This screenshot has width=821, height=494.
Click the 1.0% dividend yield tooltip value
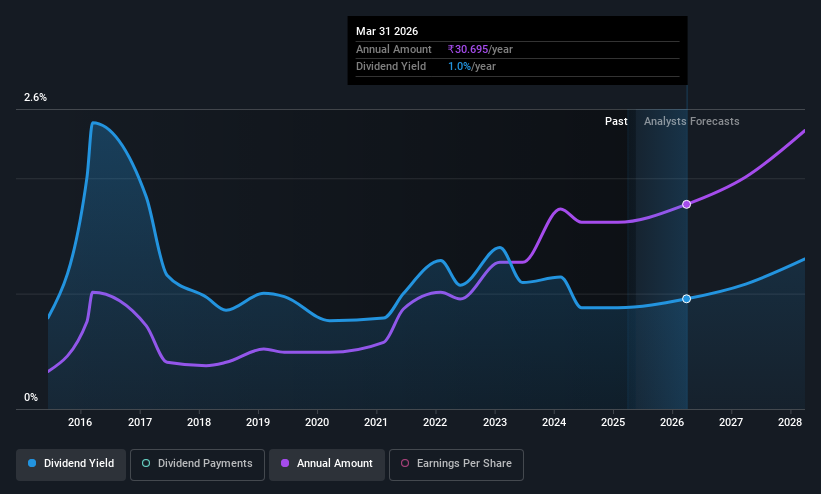coord(459,67)
